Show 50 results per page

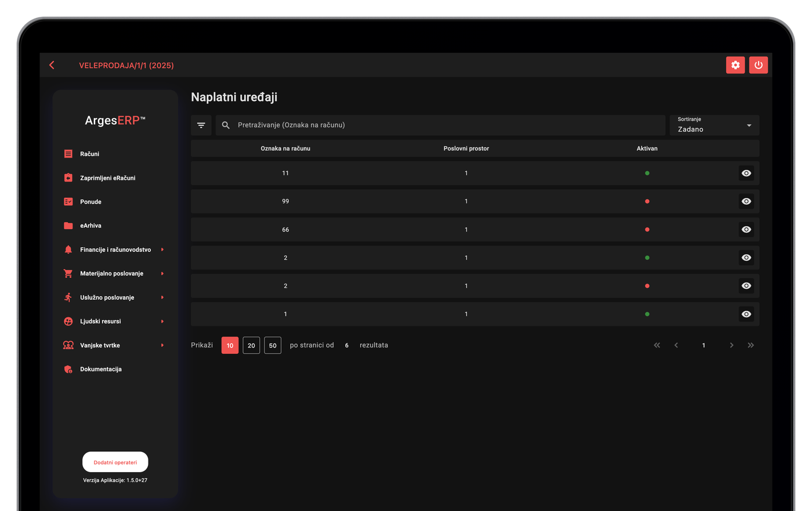273,345
